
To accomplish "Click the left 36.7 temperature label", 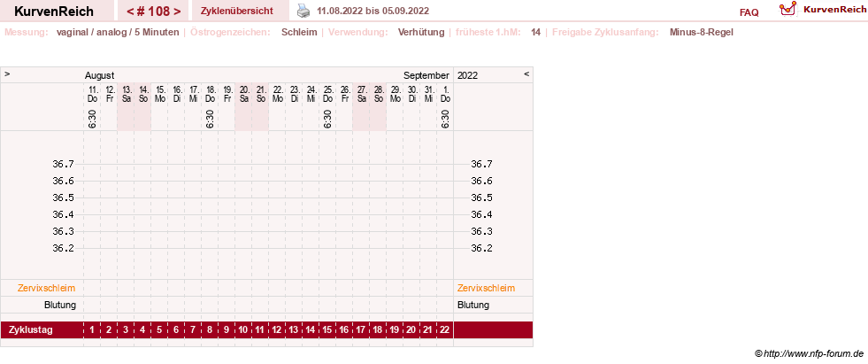I will coord(63,164).
